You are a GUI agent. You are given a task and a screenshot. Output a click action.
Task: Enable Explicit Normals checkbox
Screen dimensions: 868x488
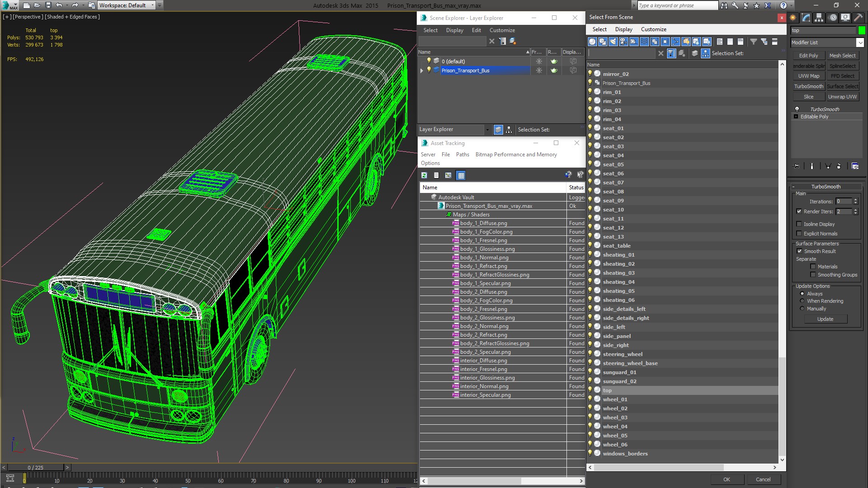point(799,234)
